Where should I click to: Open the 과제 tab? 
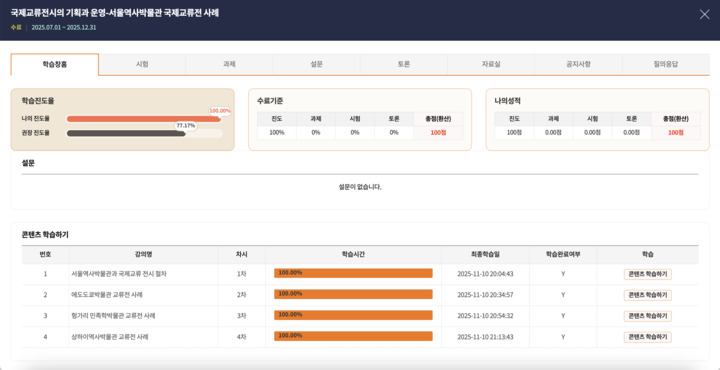229,65
